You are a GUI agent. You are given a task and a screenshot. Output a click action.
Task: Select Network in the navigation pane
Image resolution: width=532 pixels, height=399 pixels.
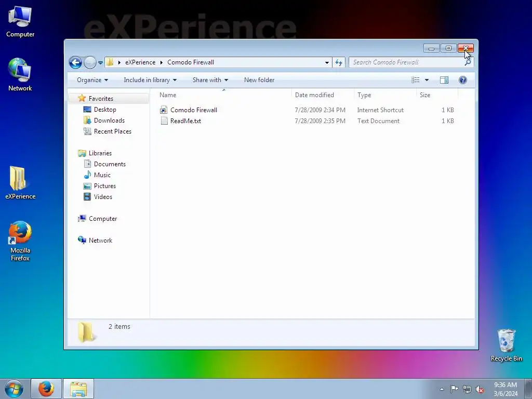(x=100, y=241)
